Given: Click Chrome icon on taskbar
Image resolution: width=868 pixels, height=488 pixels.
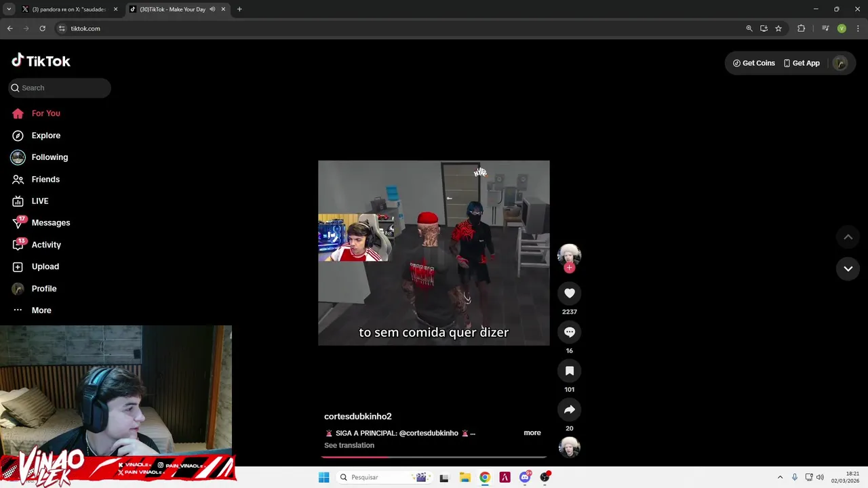Looking at the screenshot, I should point(485,477).
